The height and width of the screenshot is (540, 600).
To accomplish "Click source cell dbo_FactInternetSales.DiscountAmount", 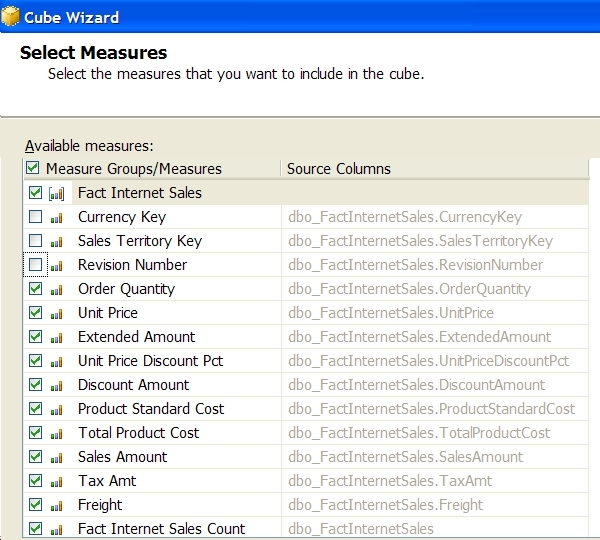I will click(x=435, y=385).
